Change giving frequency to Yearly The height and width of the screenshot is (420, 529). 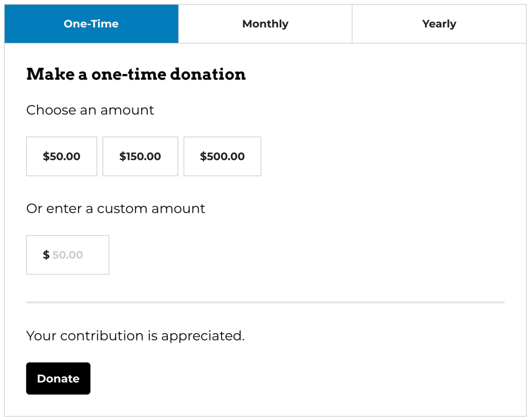tap(439, 24)
